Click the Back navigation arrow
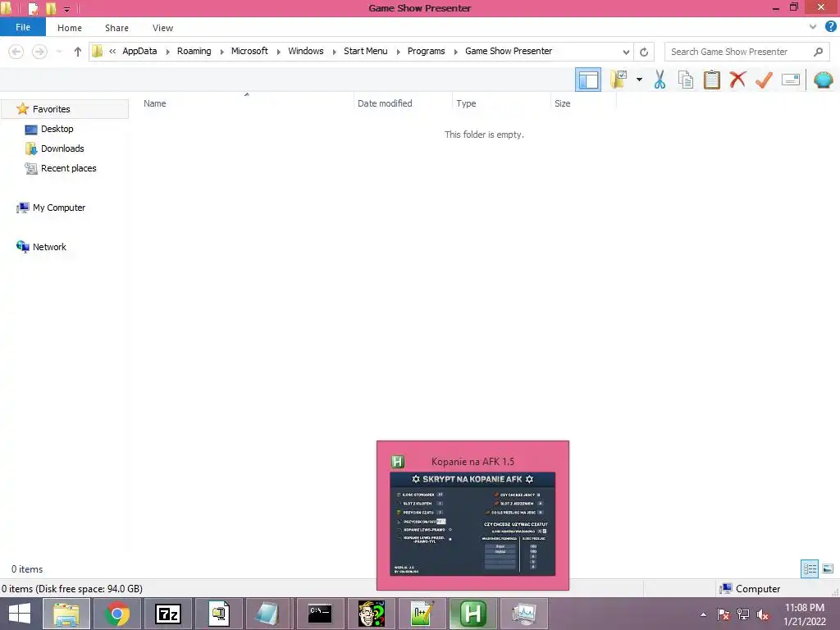The width and height of the screenshot is (840, 630). [16, 52]
